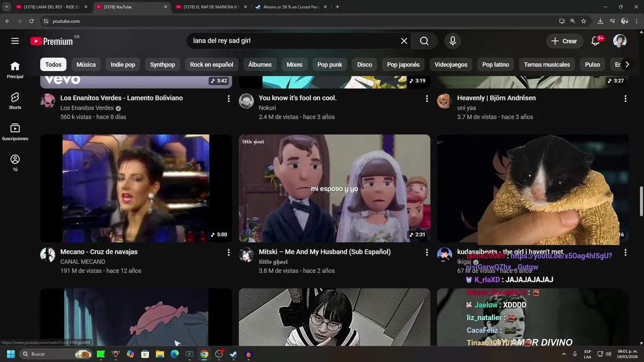Select the Pop japonés chip
Screen dimensions: 644x362
pos(403,64)
